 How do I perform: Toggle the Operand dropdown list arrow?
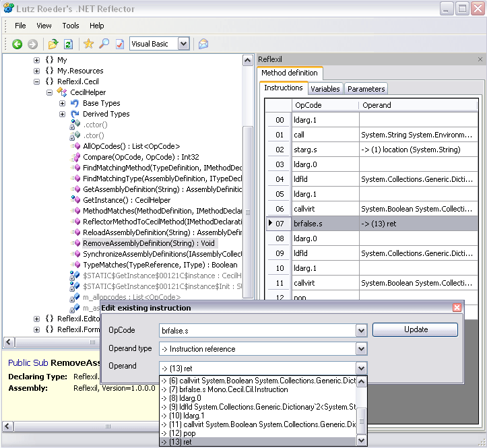(361, 369)
